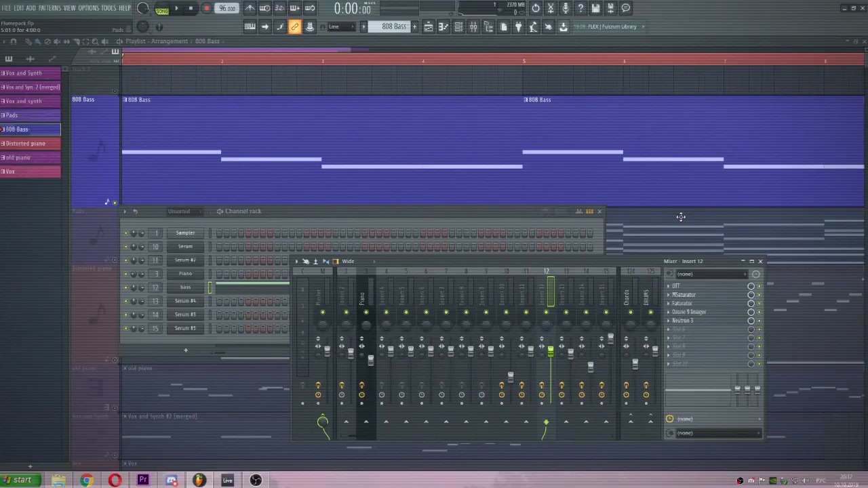Save project with floppy disk icon

(595, 8)
